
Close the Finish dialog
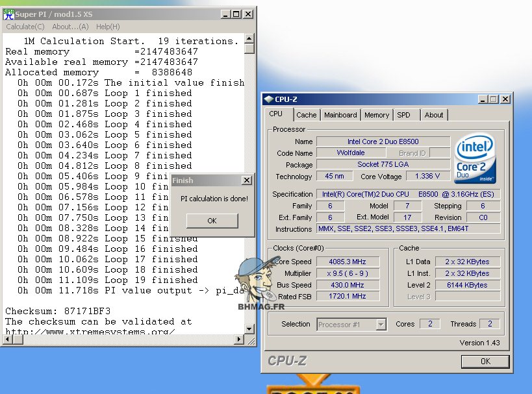(247, 180)
